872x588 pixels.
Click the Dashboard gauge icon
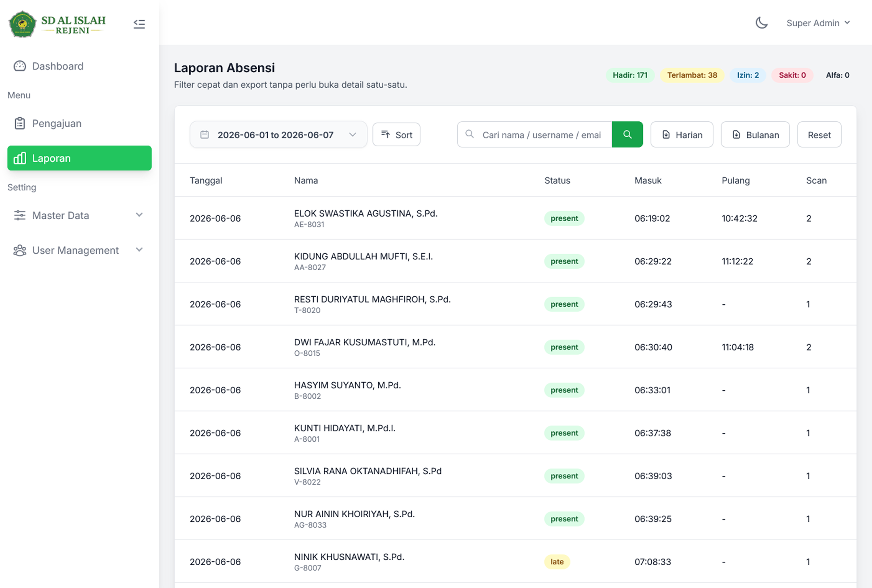[x=20, y=66]
